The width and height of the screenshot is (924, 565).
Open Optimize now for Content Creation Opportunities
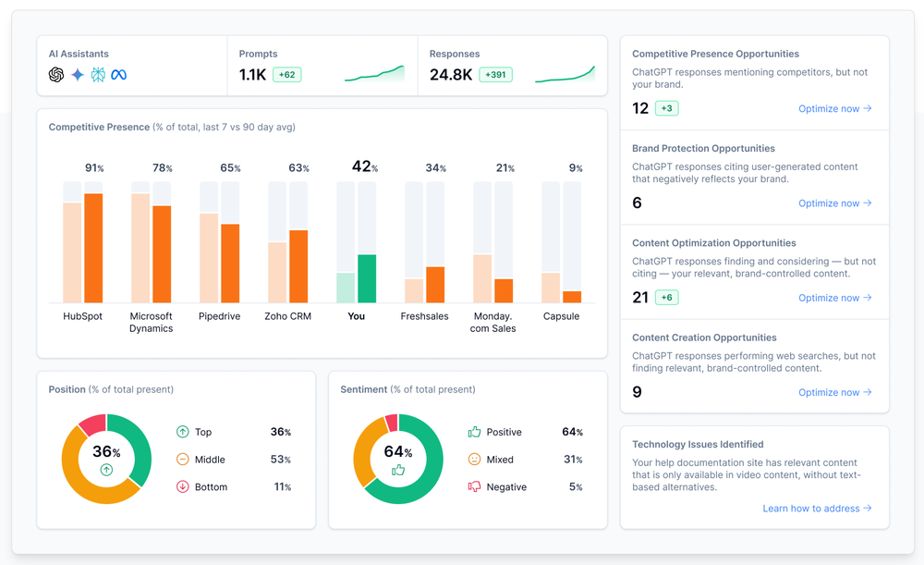pyautogui.click(x=835, y=392)
